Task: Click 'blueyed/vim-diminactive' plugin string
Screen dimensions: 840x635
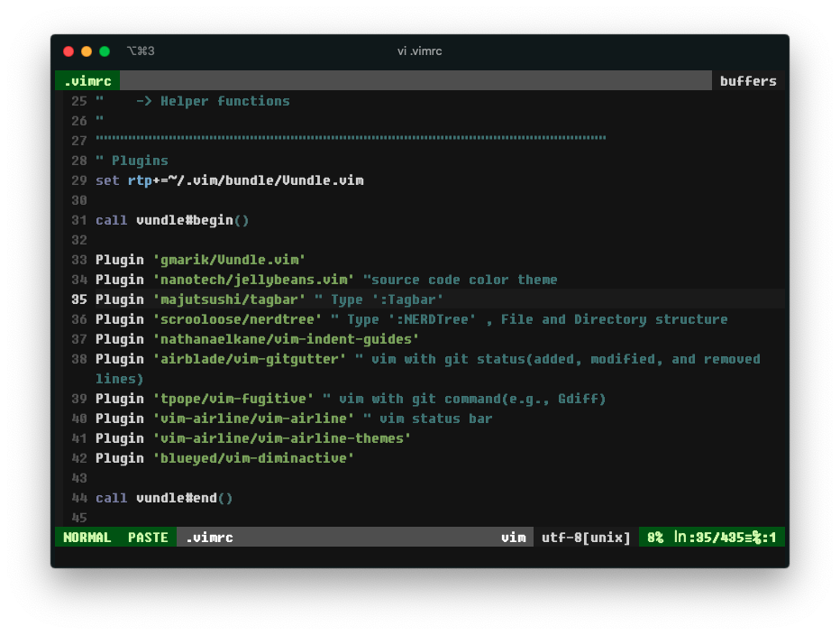Action: tap(253, 458)
